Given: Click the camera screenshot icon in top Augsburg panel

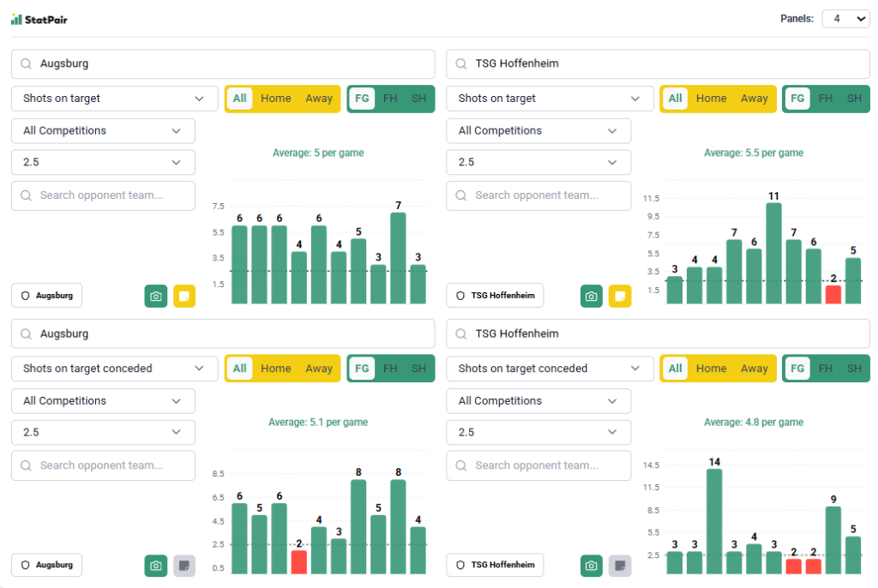Looking at the screenshot, I should pyautogui.click(x=155, y=296).
